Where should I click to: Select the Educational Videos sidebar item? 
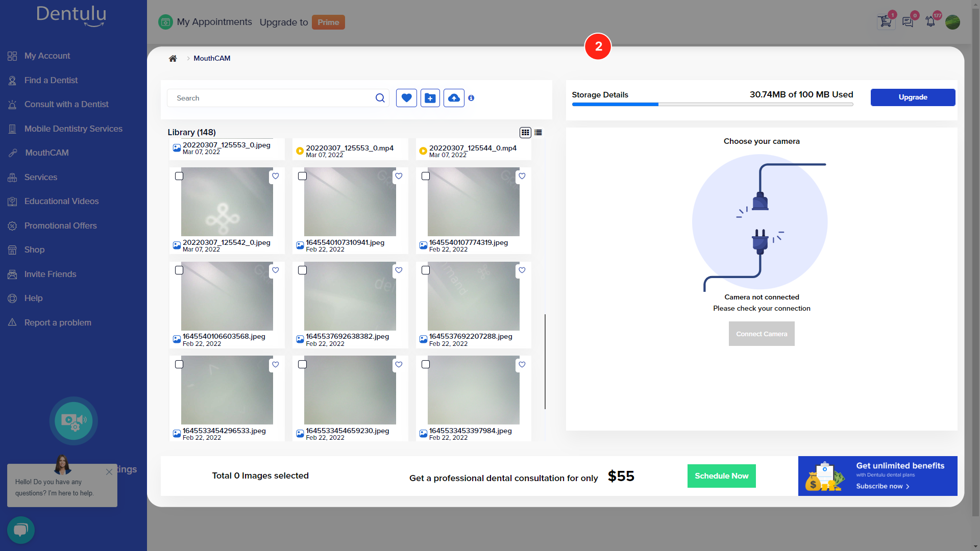point(61,201)
